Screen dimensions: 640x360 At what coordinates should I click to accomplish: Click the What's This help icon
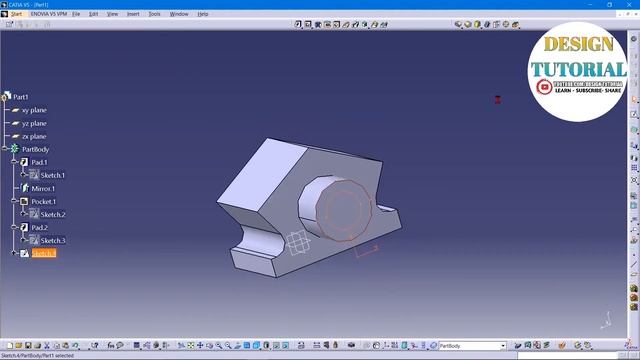[x=95, y=345]
